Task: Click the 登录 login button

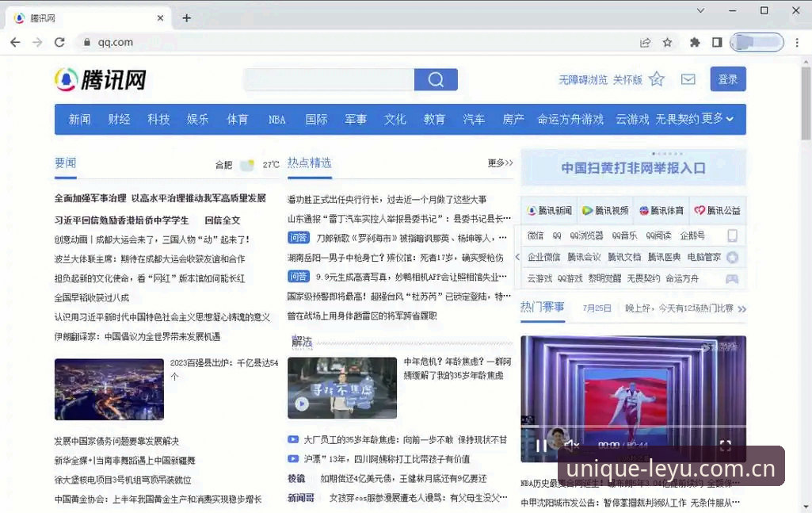Action: pos(727,78)
